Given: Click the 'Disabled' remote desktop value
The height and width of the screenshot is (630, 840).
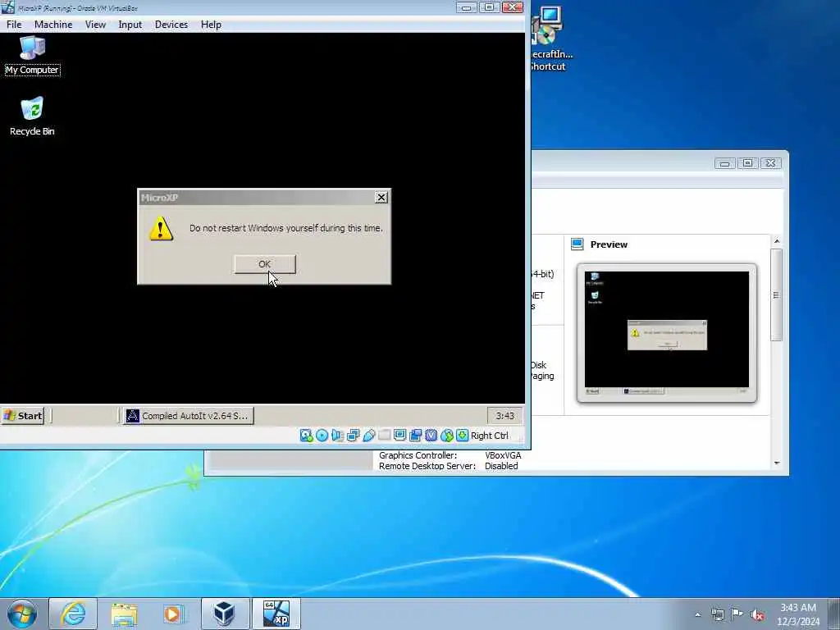Looking at the screenshot, I should [501, 466].
